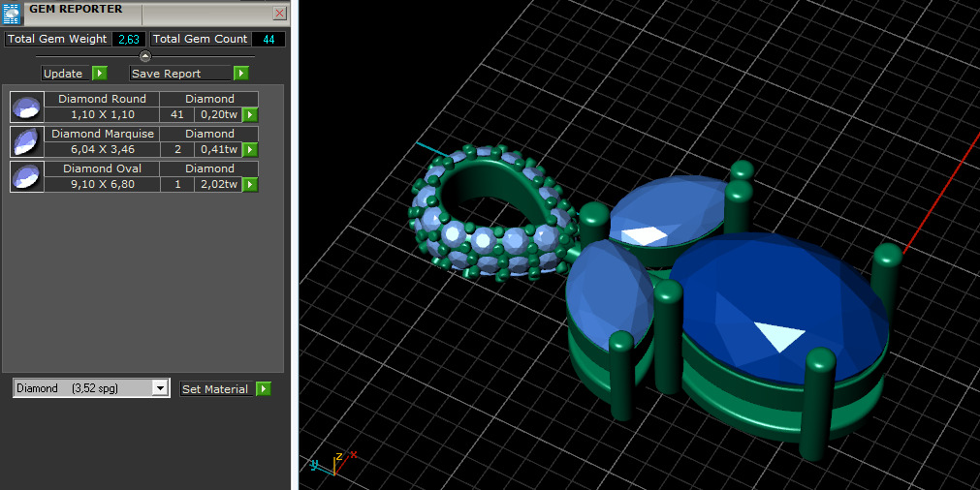Close the Gem Reporter panel

[279, 13]
